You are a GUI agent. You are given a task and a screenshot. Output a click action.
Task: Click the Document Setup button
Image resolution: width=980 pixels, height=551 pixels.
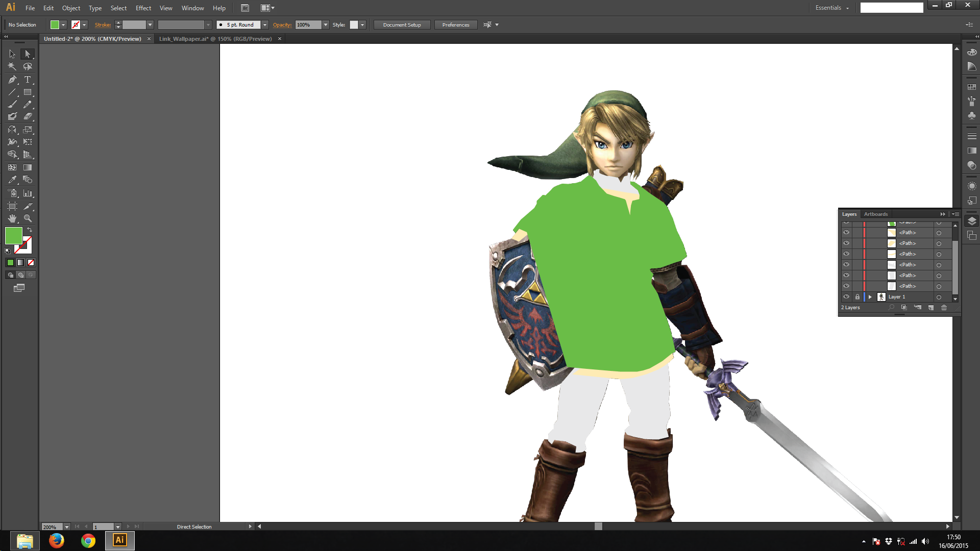click(402, 25)
